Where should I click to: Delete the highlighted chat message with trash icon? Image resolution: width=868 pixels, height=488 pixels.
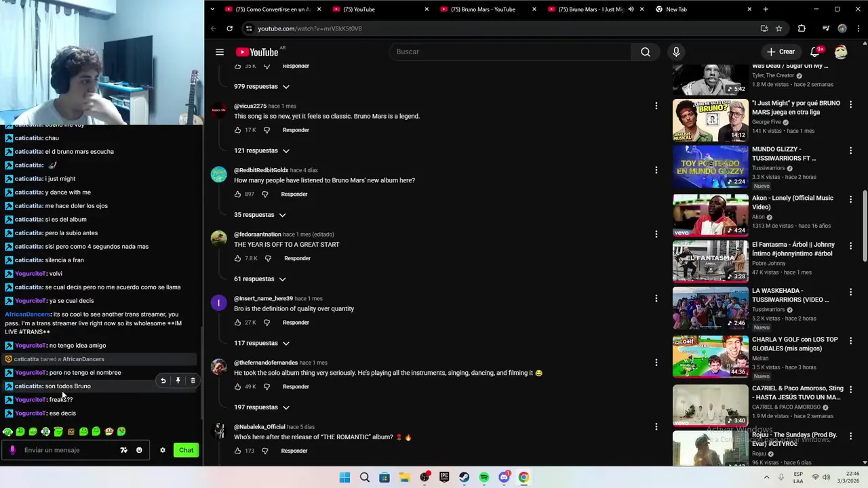[x=193, y=381]
